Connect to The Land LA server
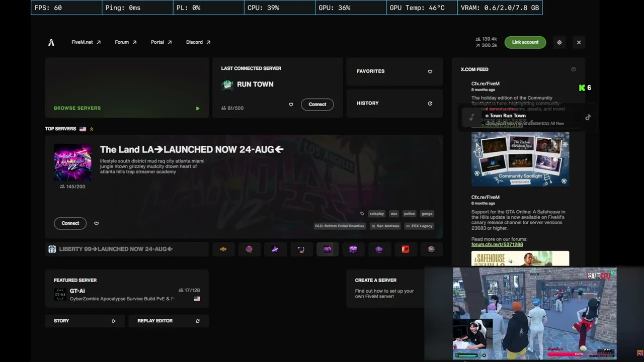644x362 pixels. pos(70,223)
